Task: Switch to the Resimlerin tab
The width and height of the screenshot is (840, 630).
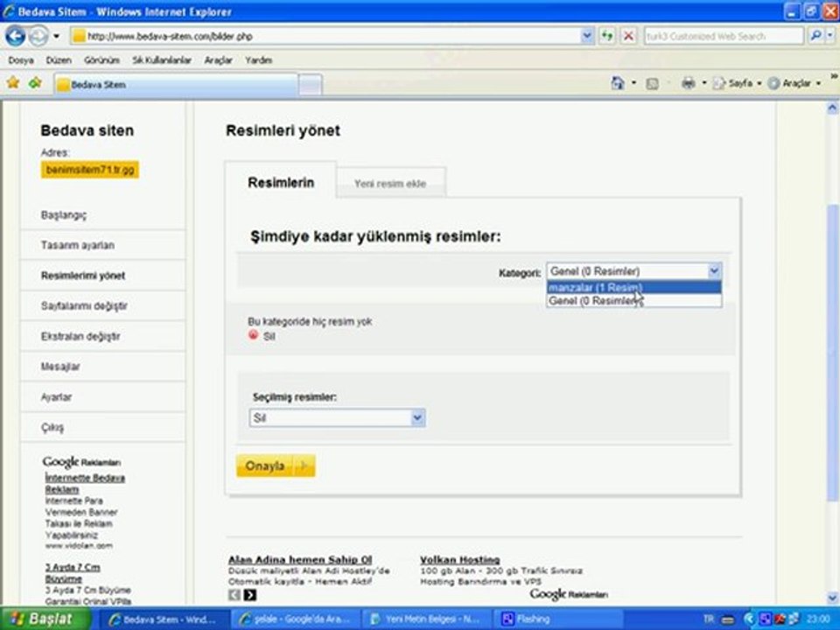Action: pyautogui.click(x=281, y=183)
